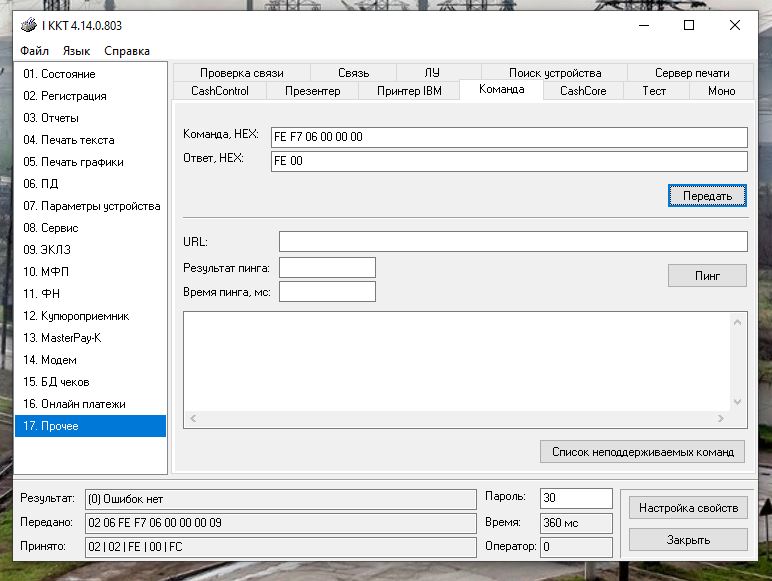The height and width of the screenshot is (581, 772).
Task: Switch to the Проверка связи tab
Action: tap(242, 73)
